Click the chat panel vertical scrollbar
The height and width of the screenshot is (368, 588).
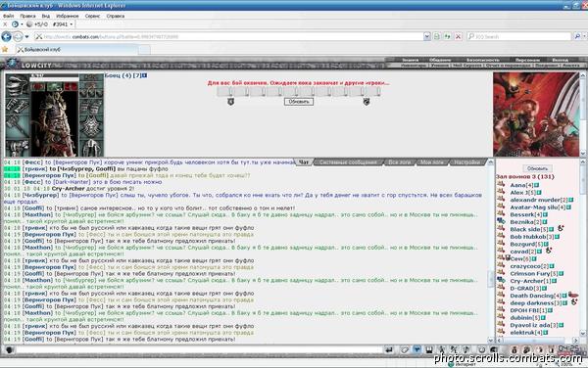[x=491, y=251]
